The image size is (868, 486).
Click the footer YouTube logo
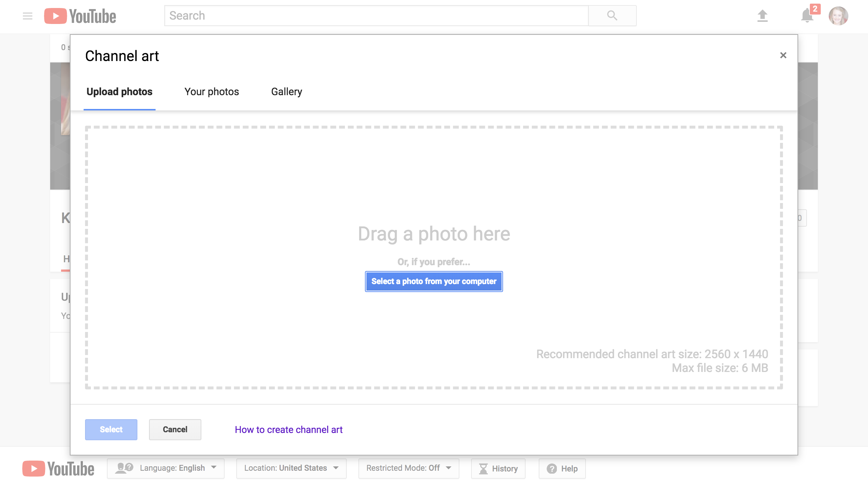tap(59, 469)
